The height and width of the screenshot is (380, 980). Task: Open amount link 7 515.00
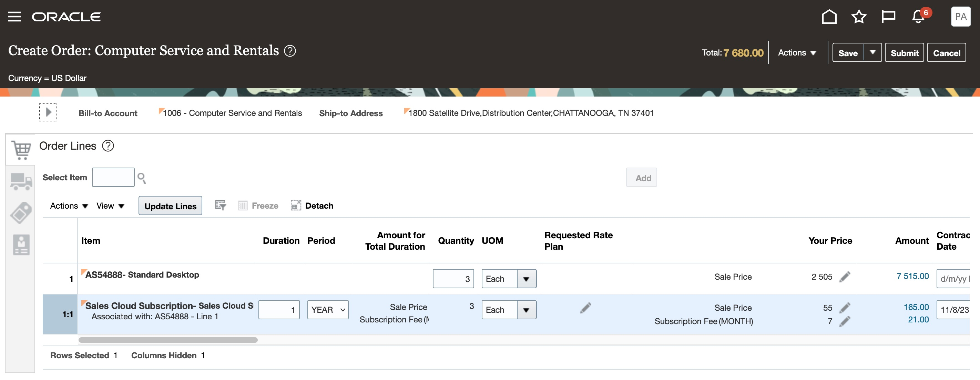coord(912,276)
